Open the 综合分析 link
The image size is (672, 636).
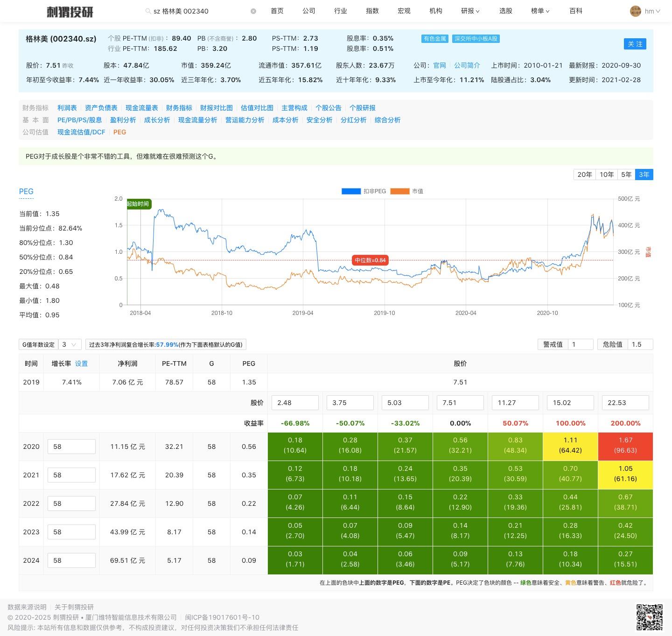pyautogui.click(x=388, y=120)
